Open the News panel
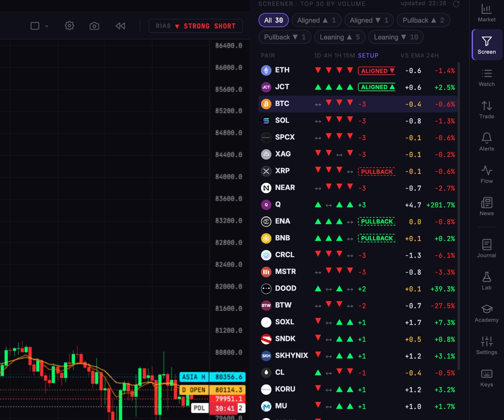The image size is (504, 420). pos(486,207)
